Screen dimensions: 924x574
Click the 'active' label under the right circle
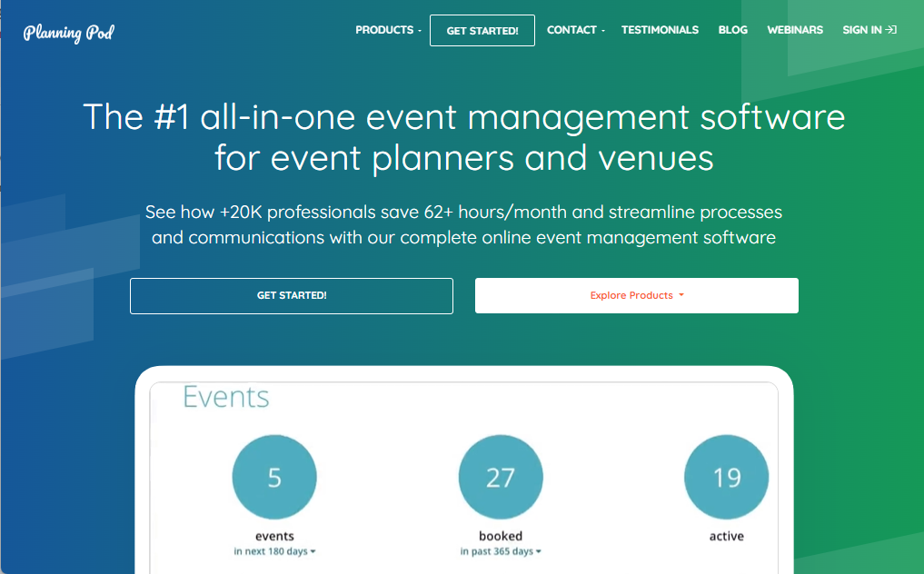point(726,536)
